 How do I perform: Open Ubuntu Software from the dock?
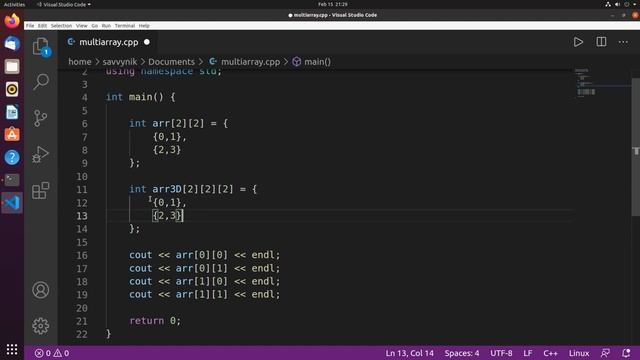(x=12, y=134)
